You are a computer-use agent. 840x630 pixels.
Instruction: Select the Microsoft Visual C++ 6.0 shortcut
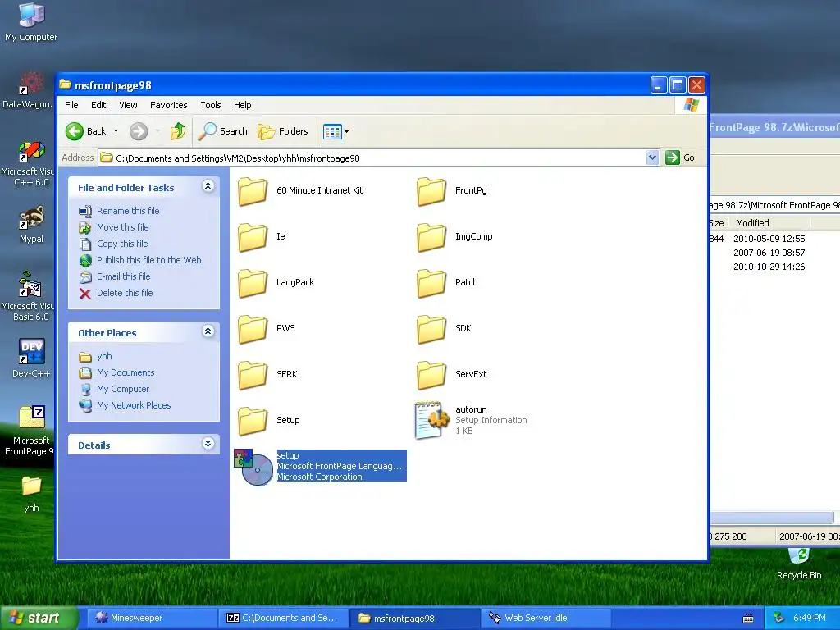coord(28,163)
